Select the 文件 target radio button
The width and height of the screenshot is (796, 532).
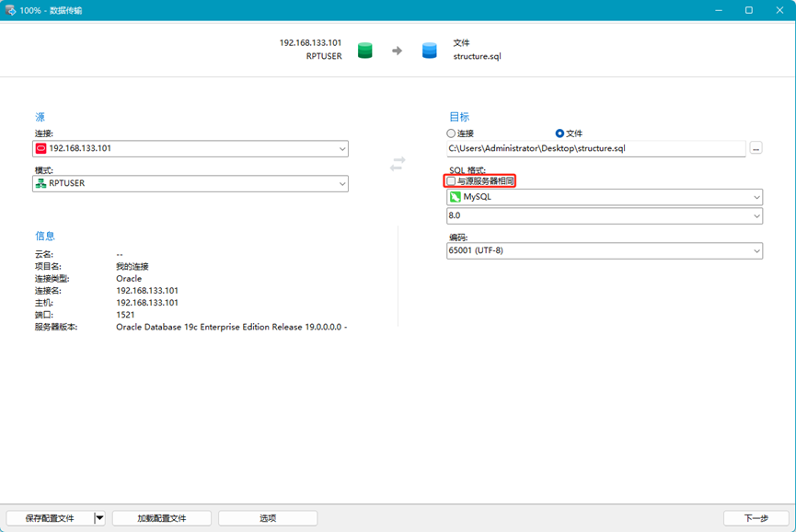560,133
